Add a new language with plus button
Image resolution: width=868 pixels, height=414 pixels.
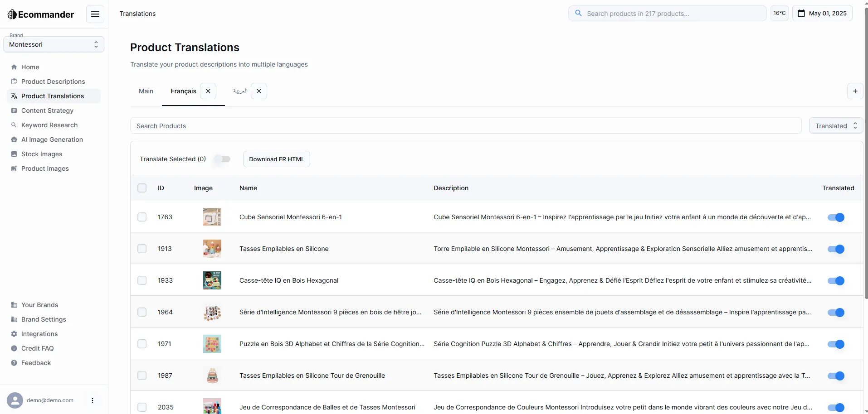click(855, 91)
